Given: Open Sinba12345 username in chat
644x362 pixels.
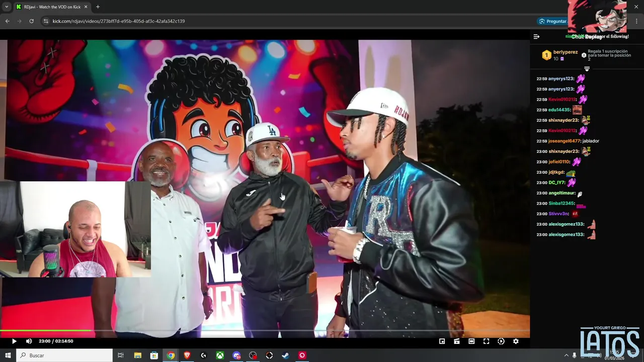Looking at the screenshot, I should click(561, 204).
